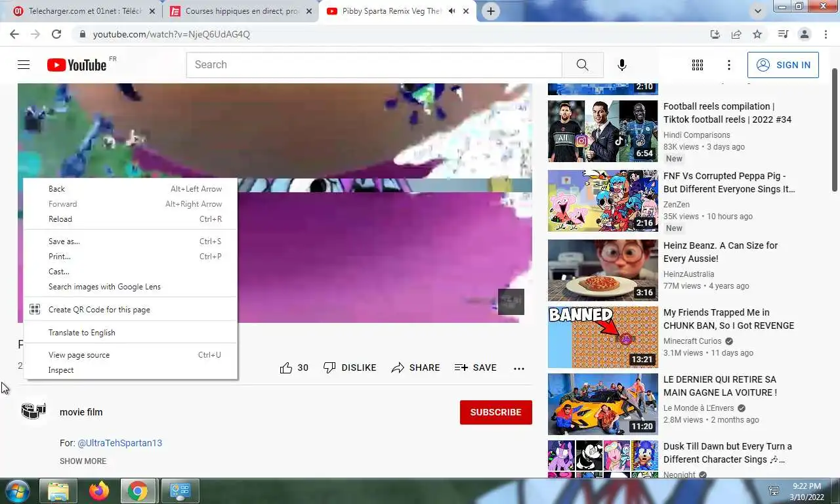Click the red SUBSCRIBE button
This screenshot has height=504, width=840.
[495, 412]
